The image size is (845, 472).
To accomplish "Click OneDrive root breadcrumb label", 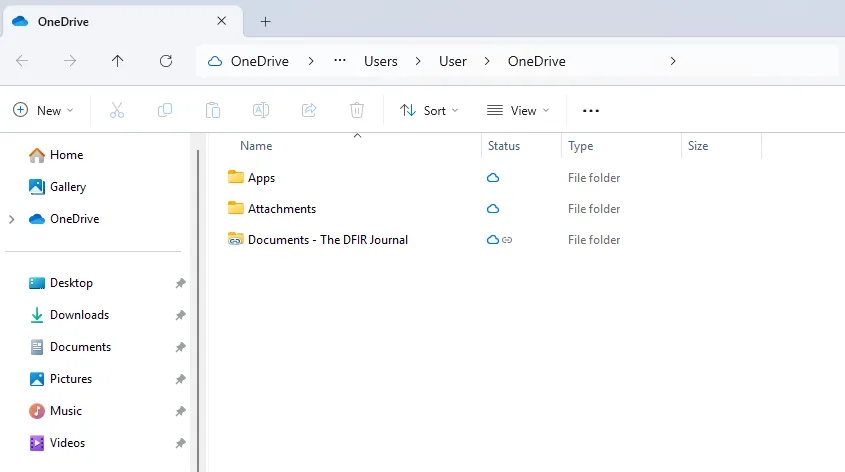I will (x=260, y=61).
